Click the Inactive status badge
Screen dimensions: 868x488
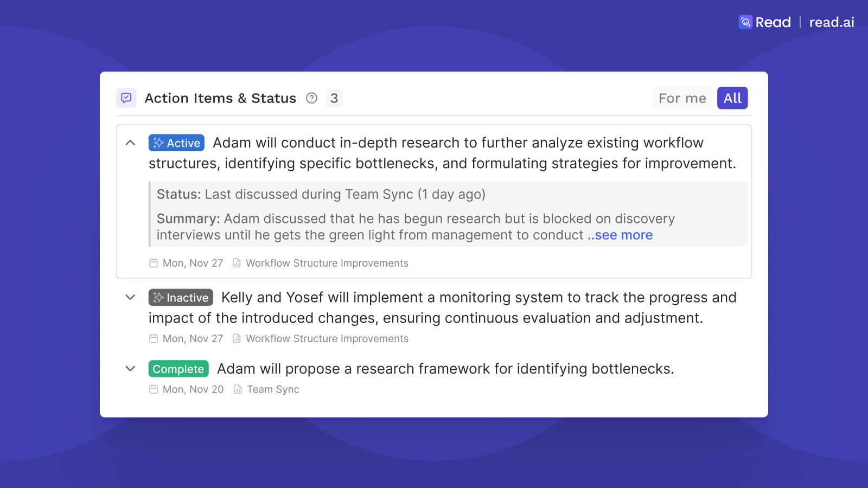(181, 297)
